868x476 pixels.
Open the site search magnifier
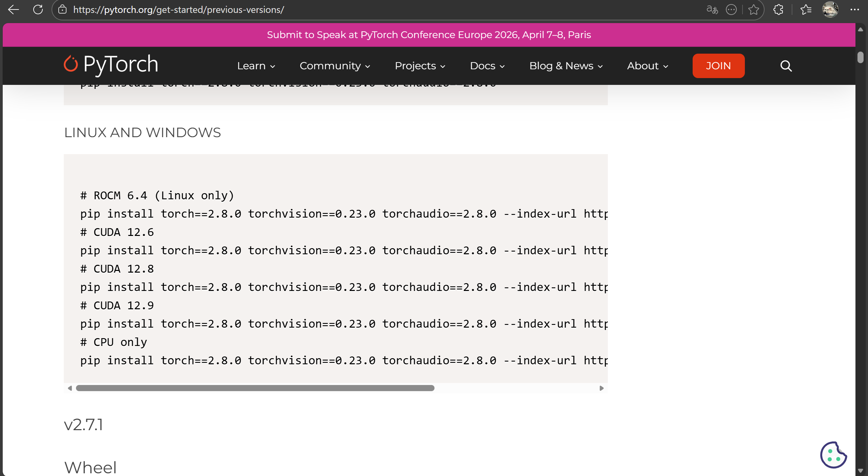pyautogui.click(x=785, y=66)
